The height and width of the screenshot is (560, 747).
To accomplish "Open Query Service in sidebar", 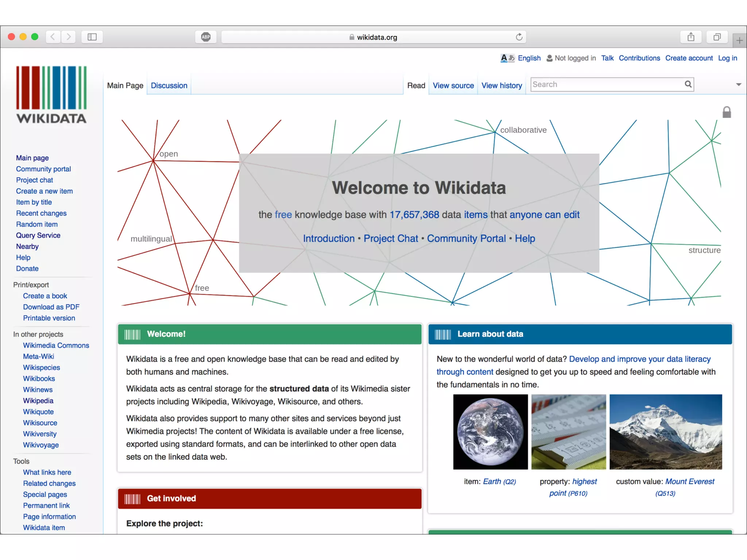I will pyautogui.click(x=38, y=235).
